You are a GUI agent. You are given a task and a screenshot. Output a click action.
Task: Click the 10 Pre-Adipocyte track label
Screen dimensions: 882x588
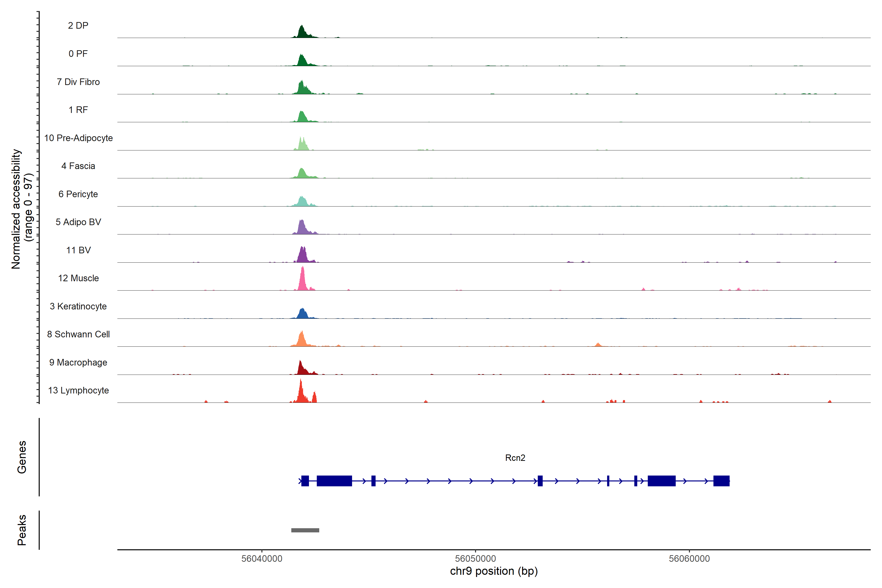(x=78, y=138)
